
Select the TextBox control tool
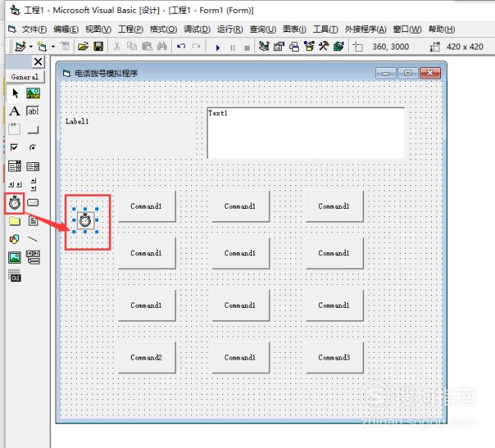33,111
